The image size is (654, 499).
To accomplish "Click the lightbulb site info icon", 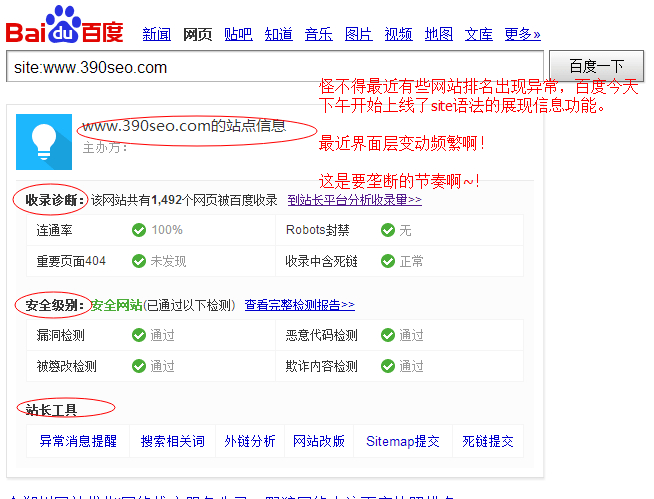I will tap(44, 142).
